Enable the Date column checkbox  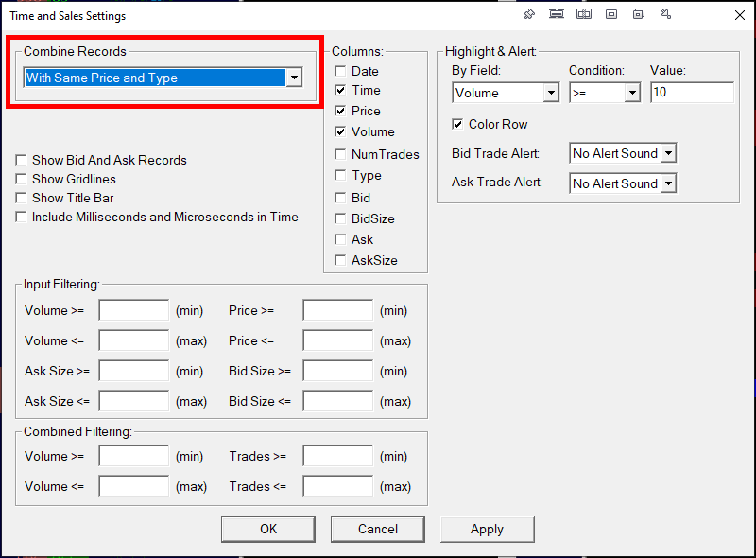point(340,71)
